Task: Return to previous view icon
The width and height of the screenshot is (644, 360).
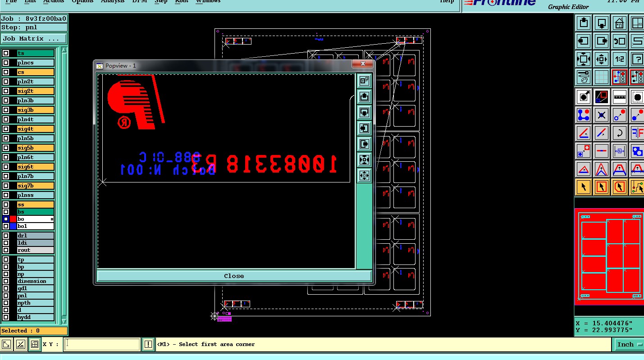Action: 620,41
